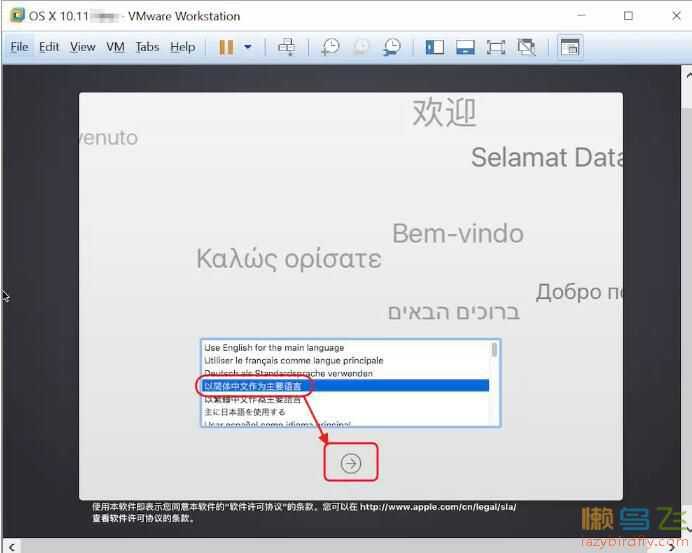This screenshot has height=553, width=692.
Task: Maximize the VMware Workstation window
Action: (628, 16)
